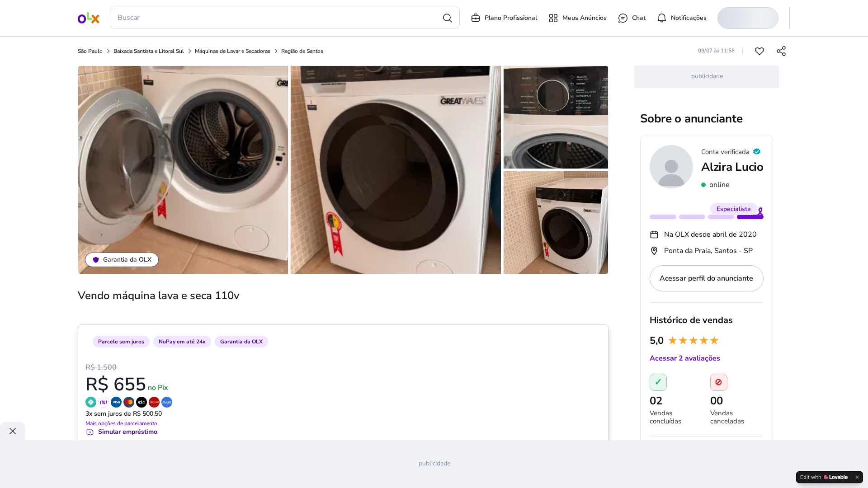Click the location pin icon
Image resolution: width=868 pixels, height=488 pixels.
[654, 251]
